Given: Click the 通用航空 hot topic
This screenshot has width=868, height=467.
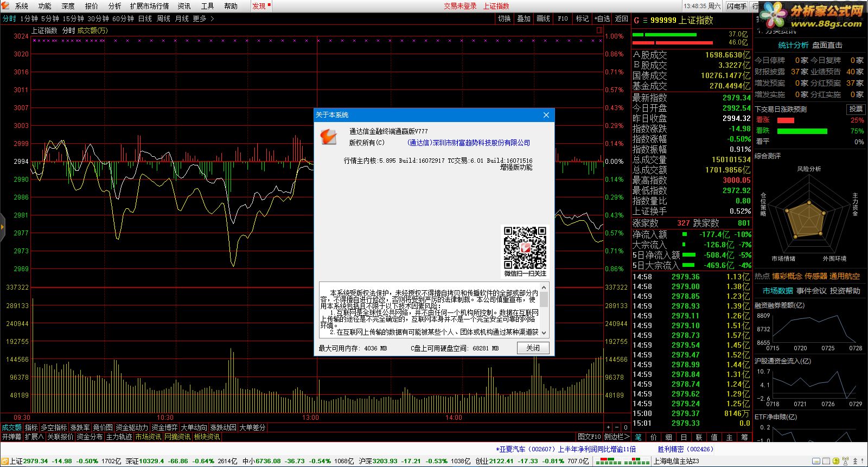Looking at the screenshot, I should pos(844,276).
